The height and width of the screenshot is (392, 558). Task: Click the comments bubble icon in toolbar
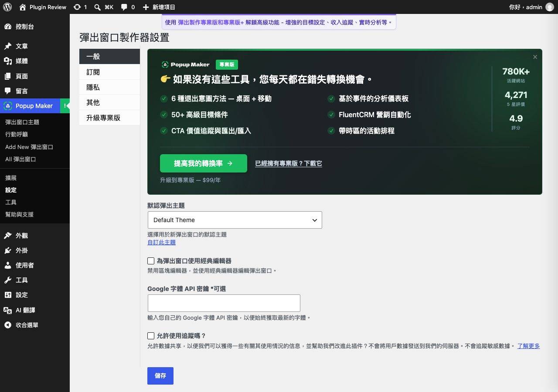(124, 7)
